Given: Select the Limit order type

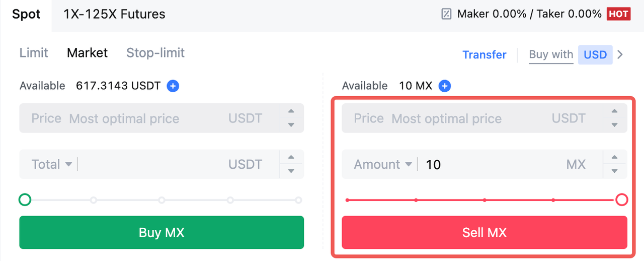Looking at the screenshot, I should (34, 53).
